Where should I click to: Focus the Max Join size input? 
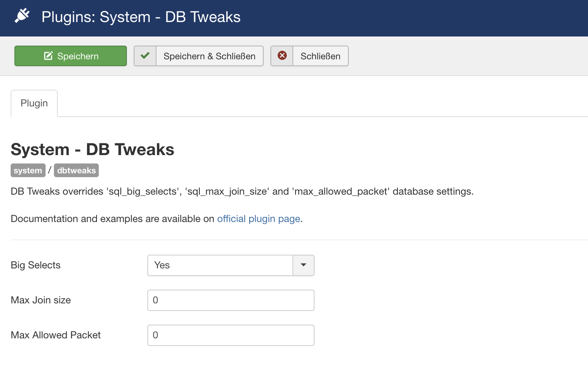(x=231, y=300)
